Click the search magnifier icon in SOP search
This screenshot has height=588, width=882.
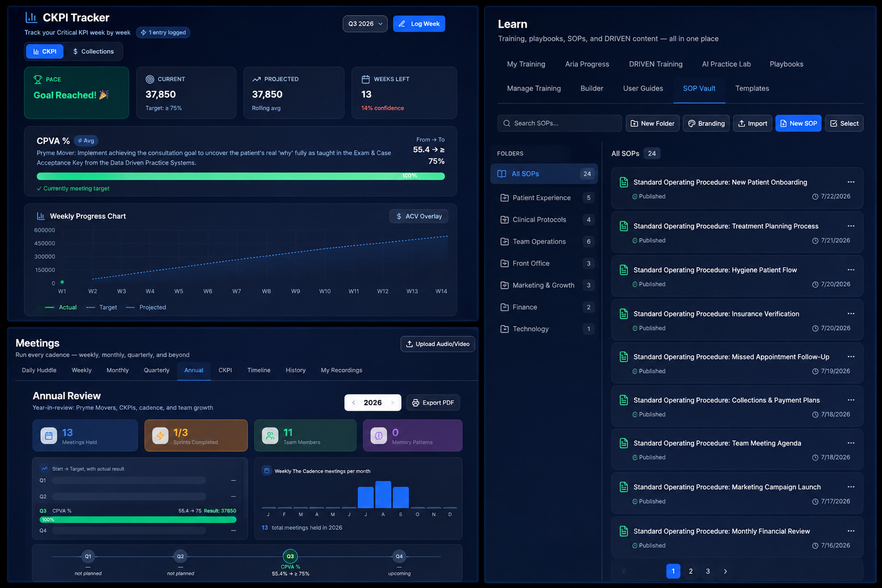pyautogui.click(x=506, y=123)
